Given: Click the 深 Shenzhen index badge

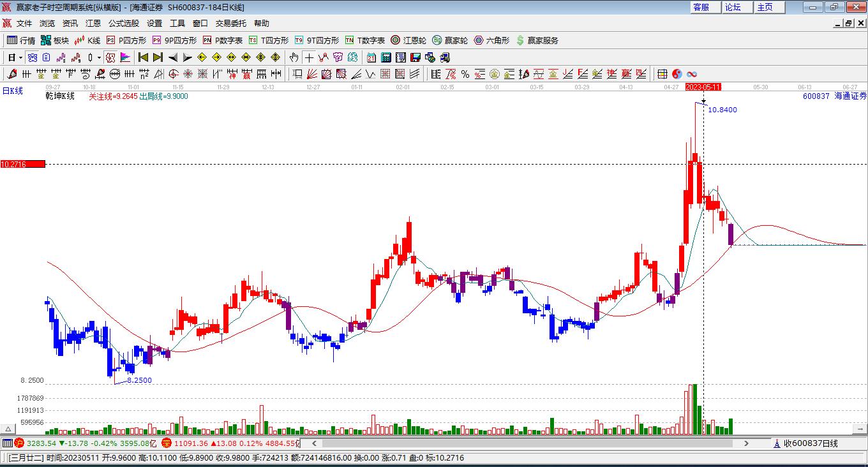Looking at the screenshot, I should [166, 443].
